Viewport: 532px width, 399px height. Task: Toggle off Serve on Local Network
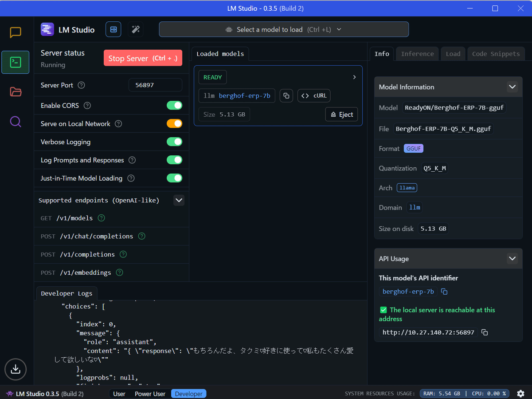(174, 124)
